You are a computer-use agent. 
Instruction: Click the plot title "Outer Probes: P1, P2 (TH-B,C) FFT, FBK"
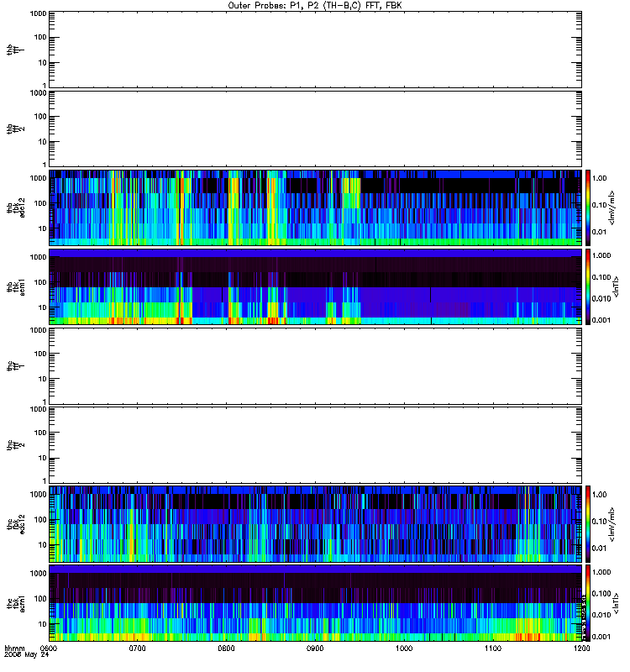click(315, 6)
